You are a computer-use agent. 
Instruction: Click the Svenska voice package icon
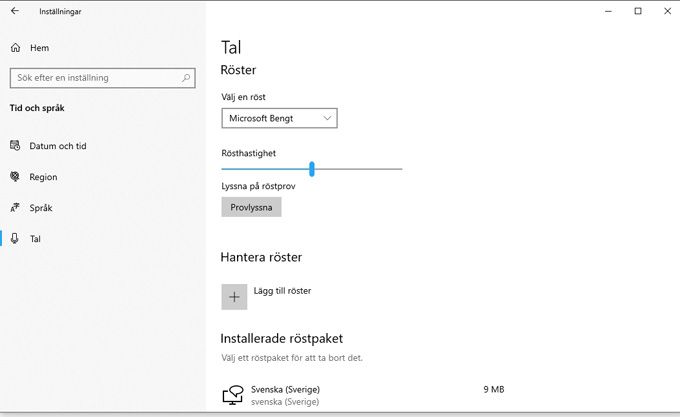[233, 395]
